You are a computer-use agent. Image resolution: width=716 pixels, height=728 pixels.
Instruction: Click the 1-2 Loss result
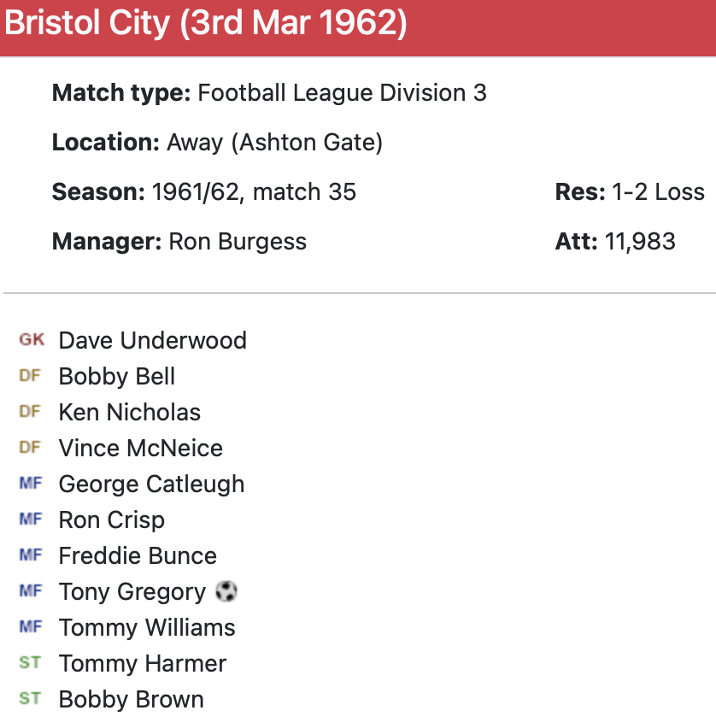[x=658, y=192]
